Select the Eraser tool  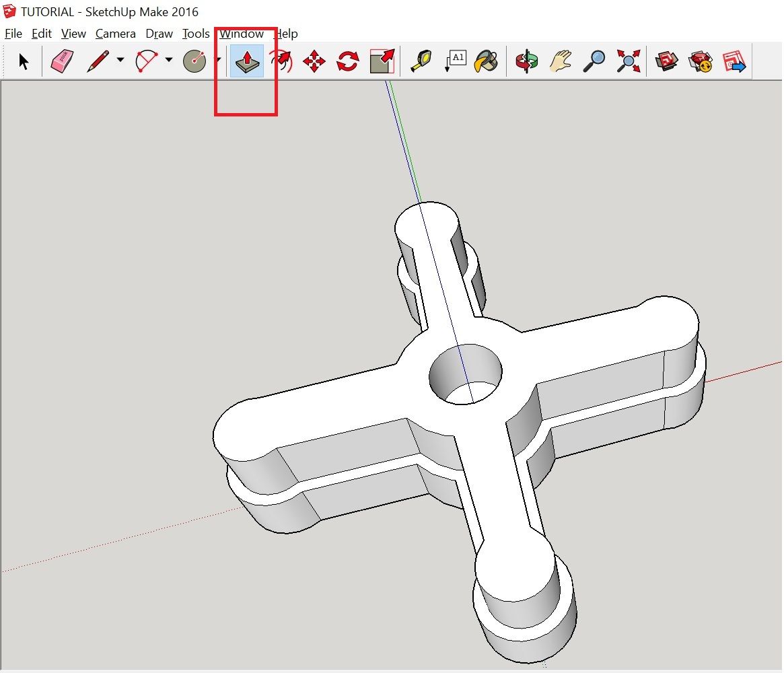coord(62,61)
